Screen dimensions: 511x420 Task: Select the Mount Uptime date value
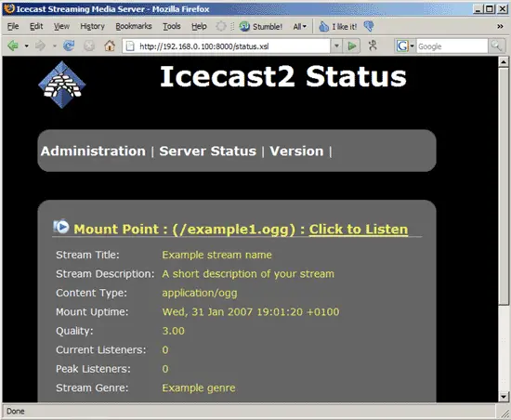[251, 312]
